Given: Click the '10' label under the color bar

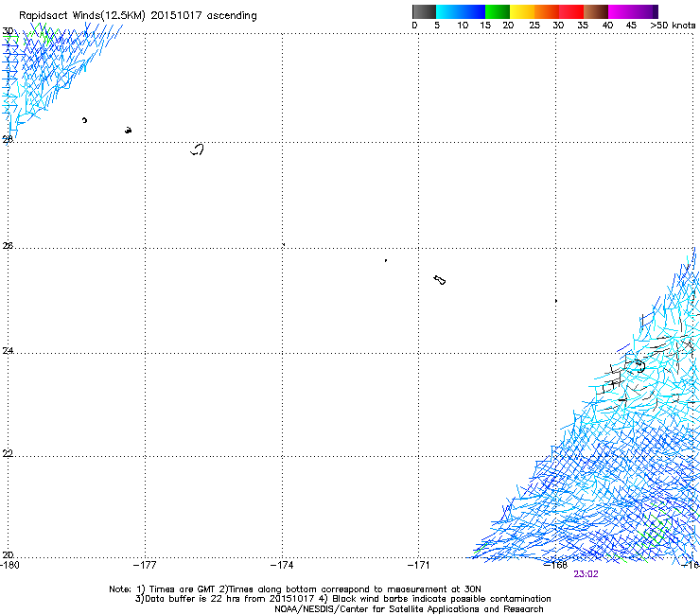Looking at the screenshot, I should click(x=463, y=26).
